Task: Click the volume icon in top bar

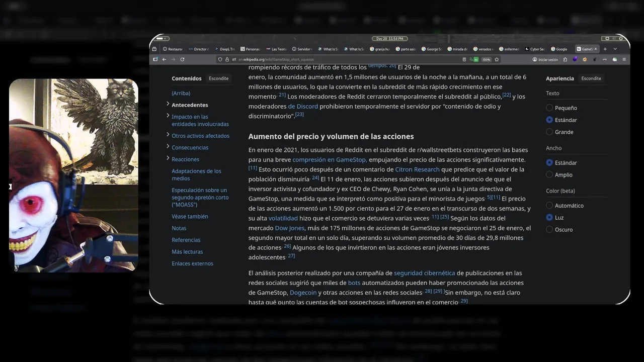Action: pyautogui.click(x=615, y=39)
